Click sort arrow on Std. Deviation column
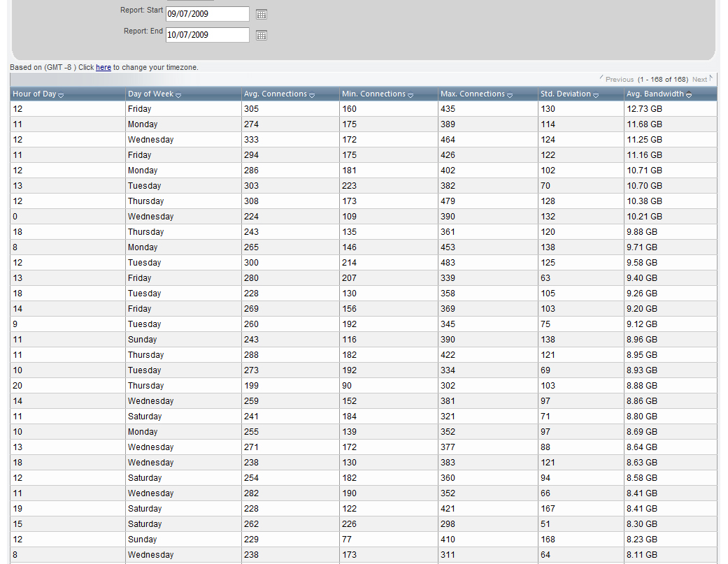This screenshot has height=564, width=728. tap(596, 95)
